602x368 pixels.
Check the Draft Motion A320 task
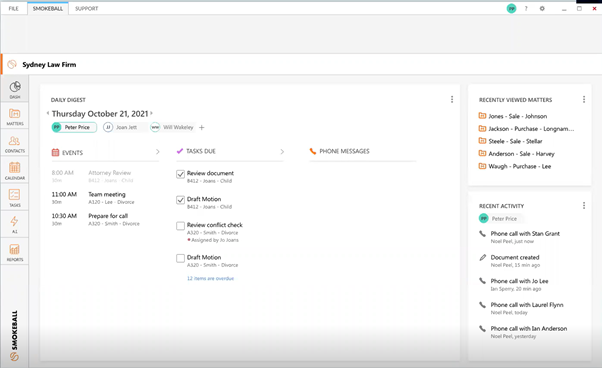(180, 258)
